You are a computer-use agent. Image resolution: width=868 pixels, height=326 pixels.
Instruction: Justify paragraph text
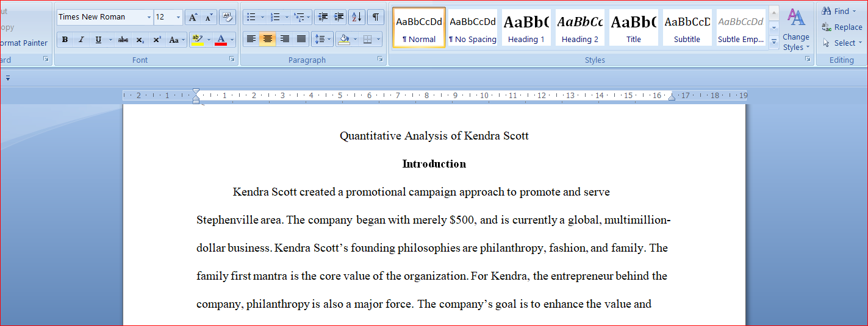click(x=301, y=40)
